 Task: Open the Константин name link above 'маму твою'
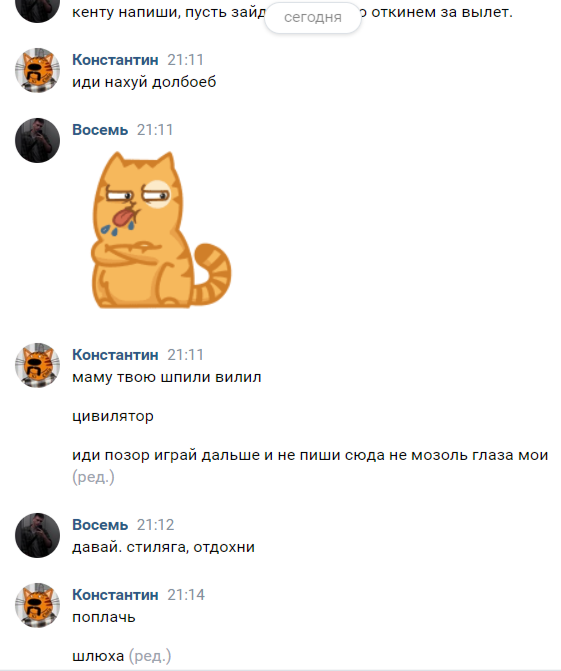click(x=115, y=355)
